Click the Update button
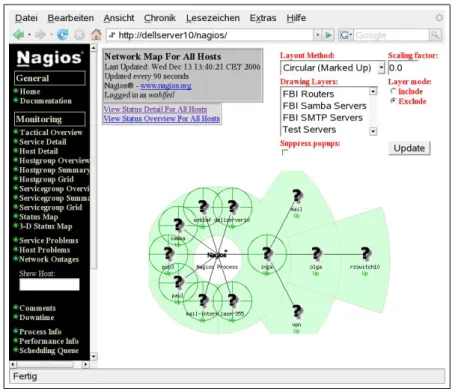The width and height of the screenshot is (455, 392). [409, 148]
